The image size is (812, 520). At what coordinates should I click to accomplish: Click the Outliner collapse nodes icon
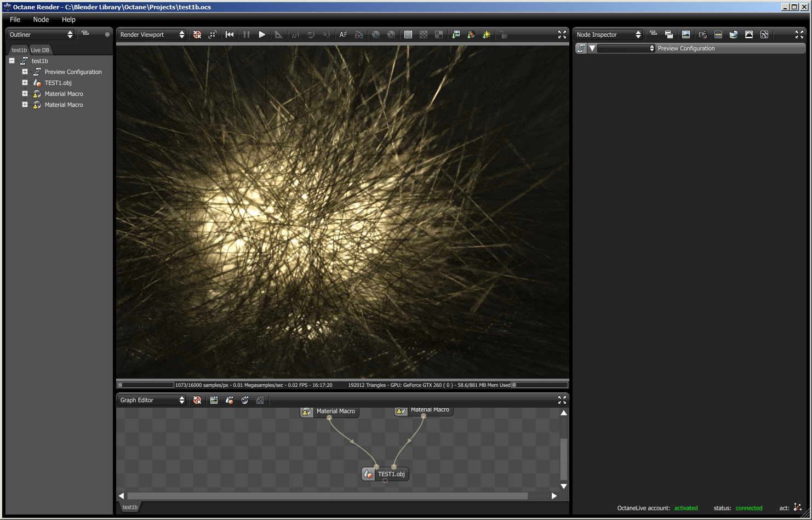(x=85, y=33)
